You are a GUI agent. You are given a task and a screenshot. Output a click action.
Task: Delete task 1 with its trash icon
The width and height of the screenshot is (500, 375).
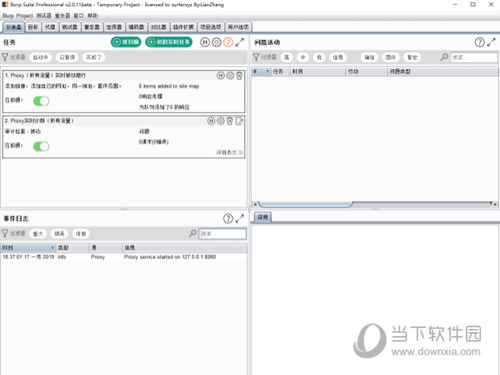239,76
